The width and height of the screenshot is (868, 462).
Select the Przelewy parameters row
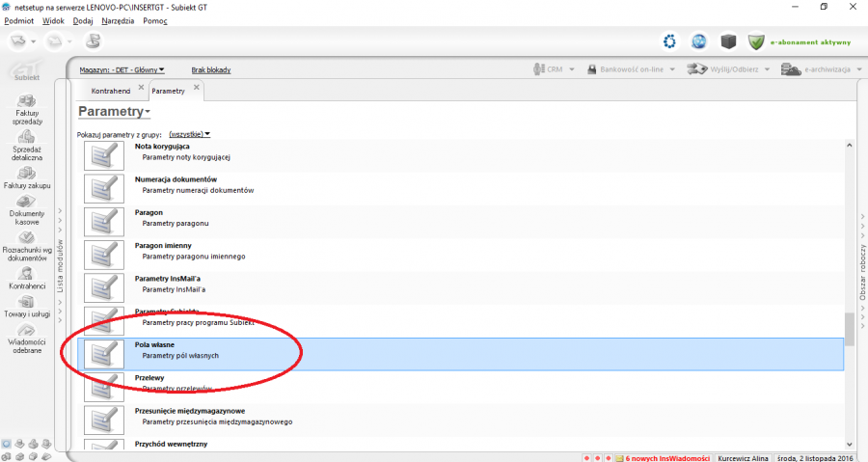461,387
